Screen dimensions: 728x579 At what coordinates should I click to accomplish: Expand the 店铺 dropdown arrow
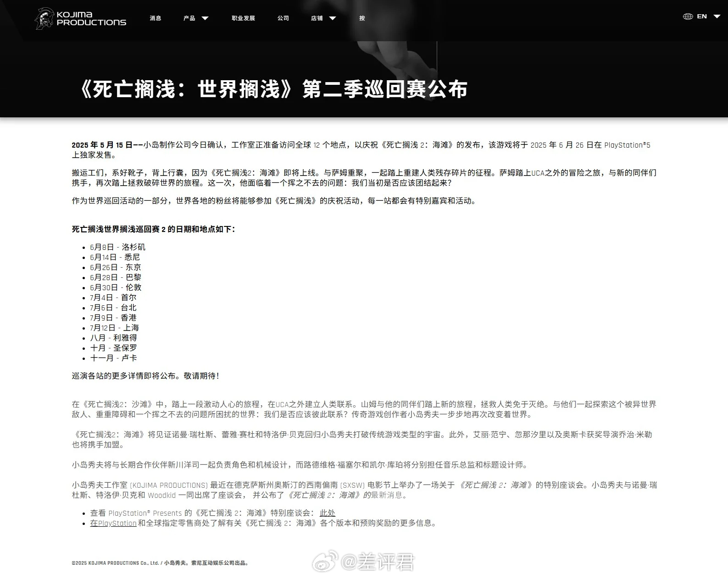coord(333,18)
